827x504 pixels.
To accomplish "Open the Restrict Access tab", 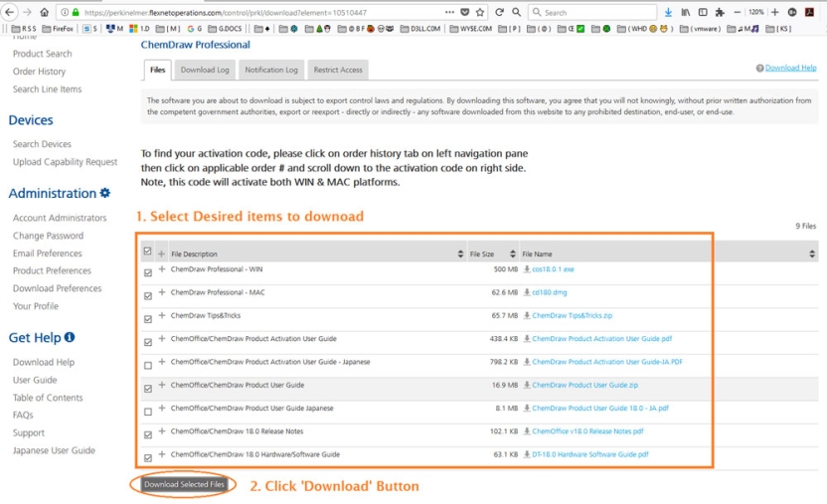I will (338, 70).
